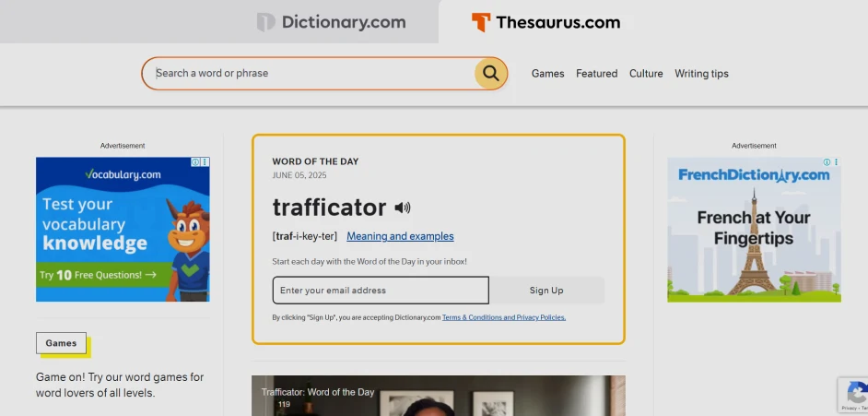Click the magnifying glass search button
Viewport: 868px width, 416px height.
pos(490,73)
